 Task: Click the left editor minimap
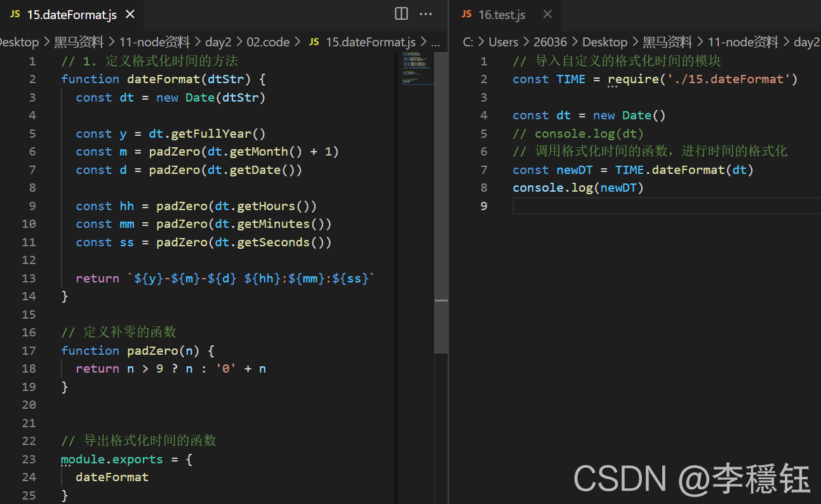[417, 69]
